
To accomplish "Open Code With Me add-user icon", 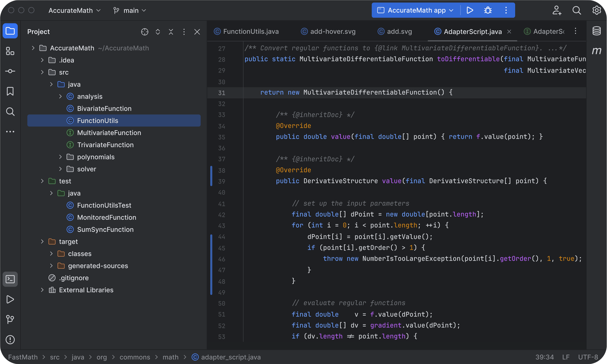I will pos(557,10).
